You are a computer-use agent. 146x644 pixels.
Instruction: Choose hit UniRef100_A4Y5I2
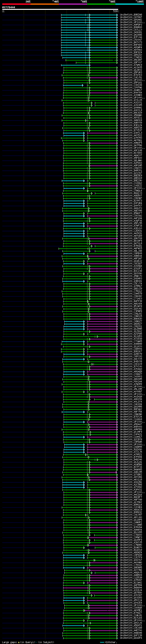131,135
